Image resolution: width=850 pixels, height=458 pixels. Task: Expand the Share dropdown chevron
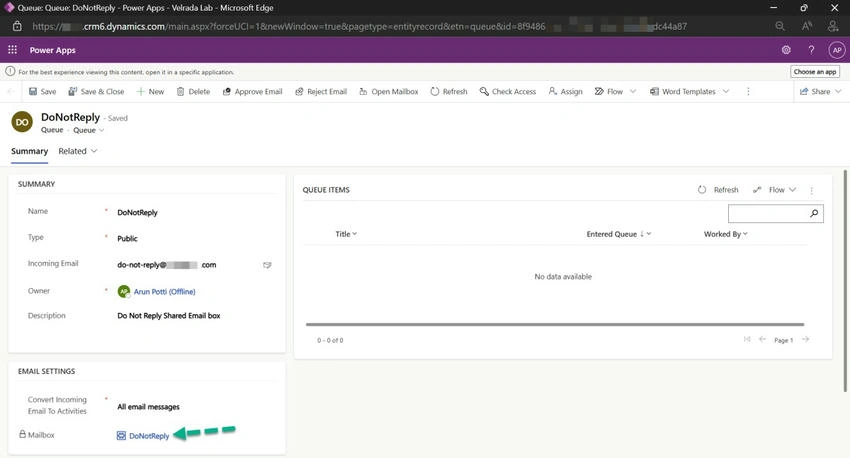click(838, 92)
